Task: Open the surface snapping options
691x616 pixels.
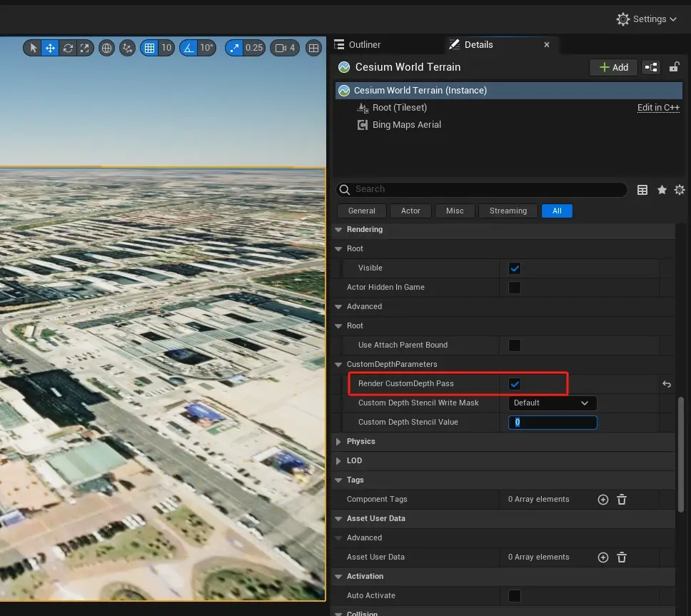Action: [x=127, y=48]
